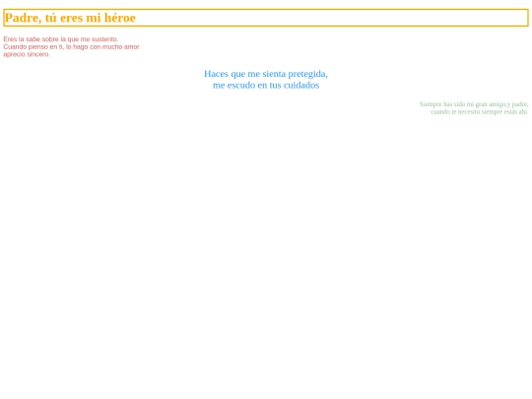Select the text "aprecio sincero."
The image size is (532, 399).
point(27,54)
